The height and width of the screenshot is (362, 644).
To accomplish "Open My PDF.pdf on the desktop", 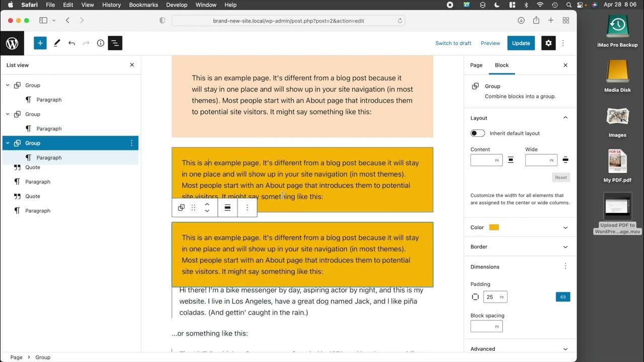I will coord(617,166).
